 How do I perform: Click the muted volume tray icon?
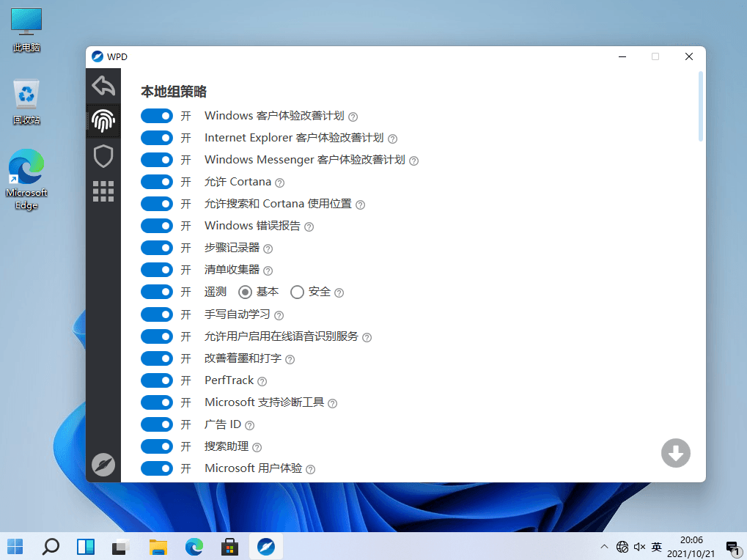pyautogui.click(x=639, y=547)
